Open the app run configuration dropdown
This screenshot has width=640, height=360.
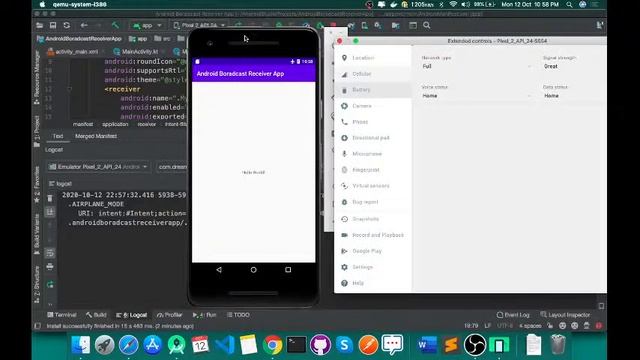click(x=147, y=25)
